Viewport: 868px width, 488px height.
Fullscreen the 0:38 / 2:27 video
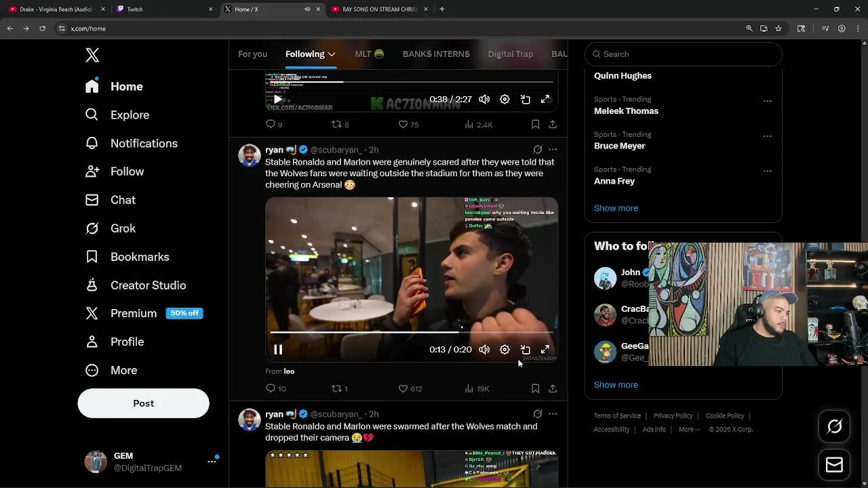545,100
